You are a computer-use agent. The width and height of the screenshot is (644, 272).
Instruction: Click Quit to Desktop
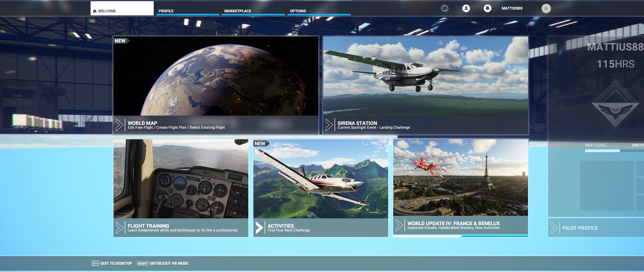pyautogui.click(x=116, y=263)
